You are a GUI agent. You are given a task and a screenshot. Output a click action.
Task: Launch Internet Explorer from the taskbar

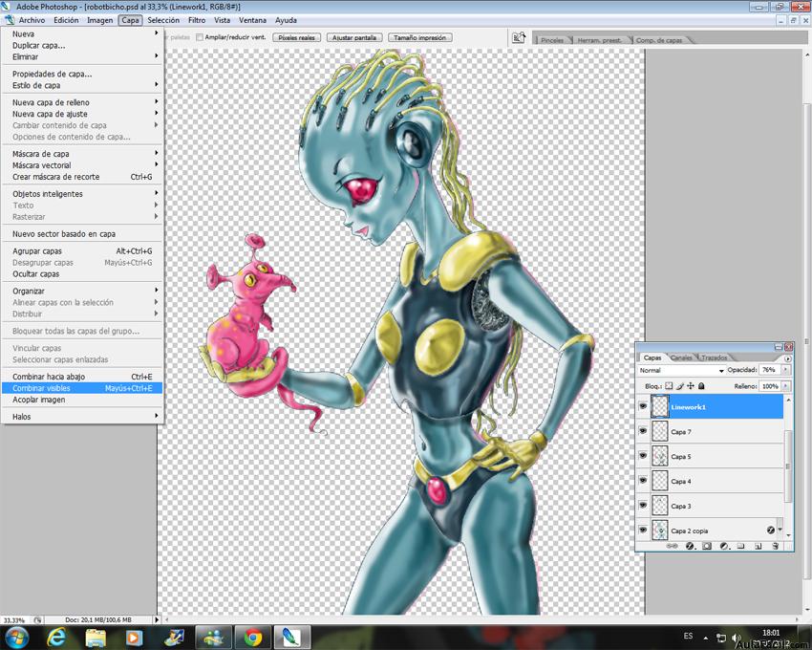point(55,637)
